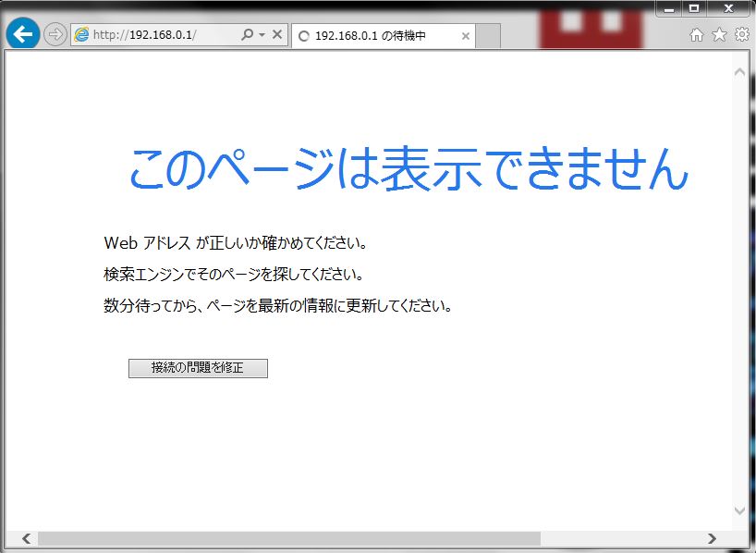The image size is (756, 553).
Task: Click the text Web アドレス が正しいか確かめてください
Action: click(x=235, y=242)
